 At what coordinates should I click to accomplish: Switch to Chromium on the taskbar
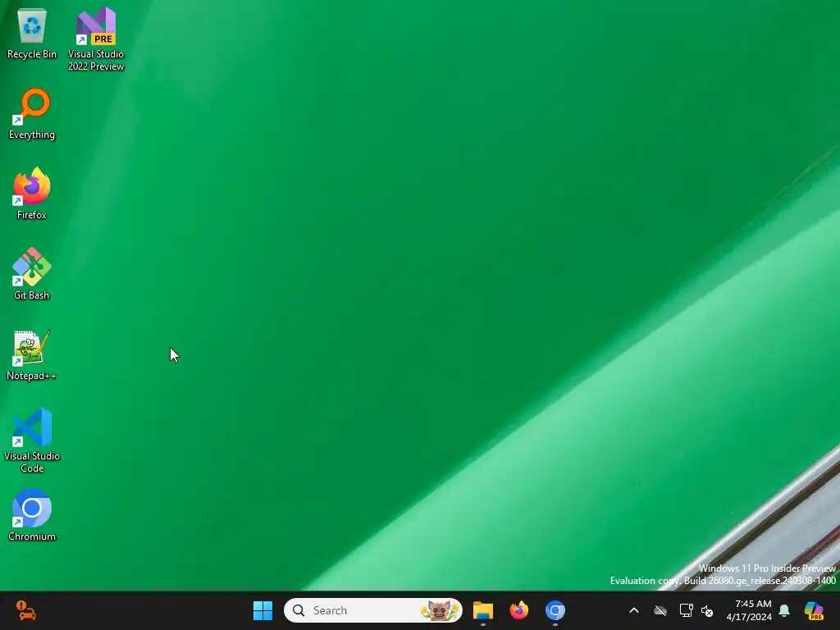click(x=555, y=610)
